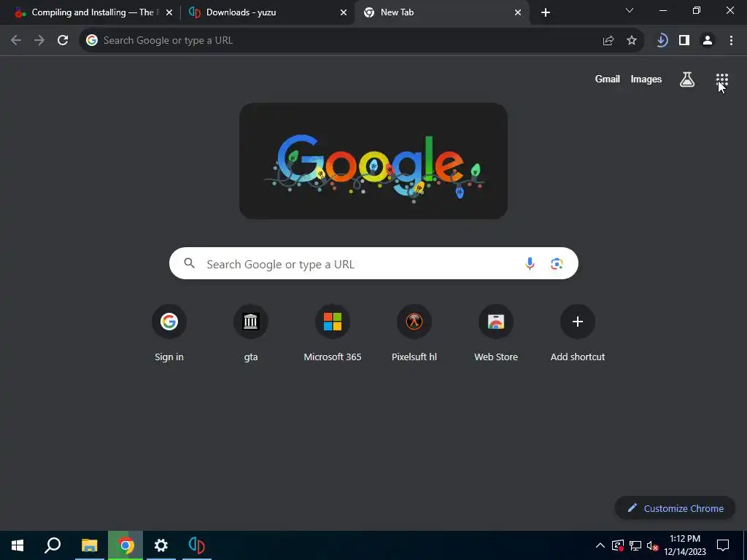Reload the current page
The image size is (747, 560).
coord(63,41)
